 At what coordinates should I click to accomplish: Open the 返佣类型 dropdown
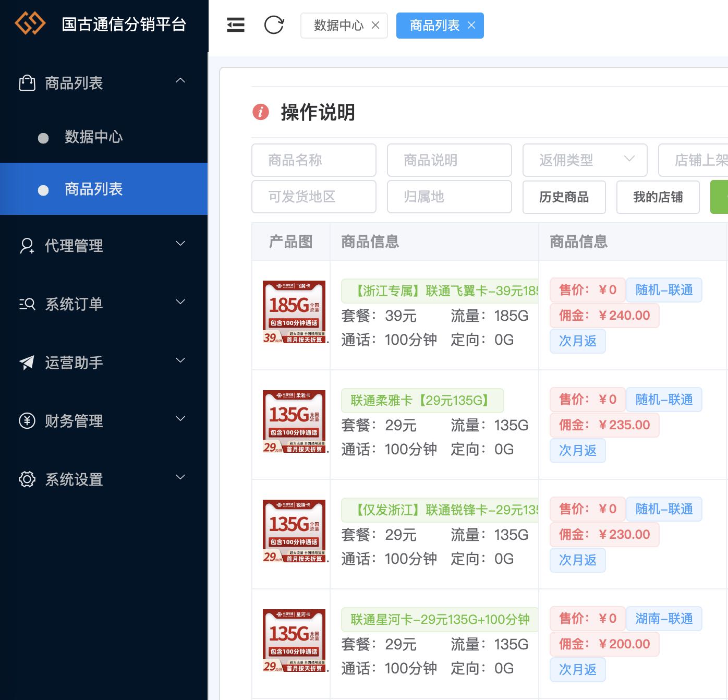point(584,160)
